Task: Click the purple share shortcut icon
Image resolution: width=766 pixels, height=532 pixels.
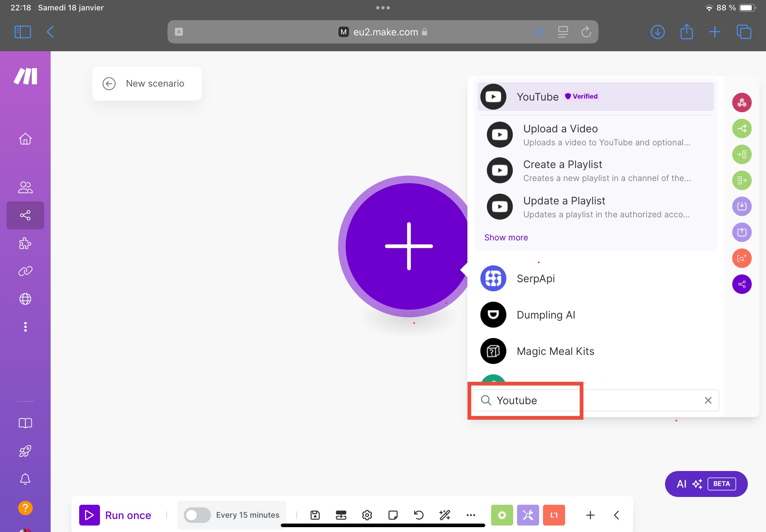Action: point(742,284)
